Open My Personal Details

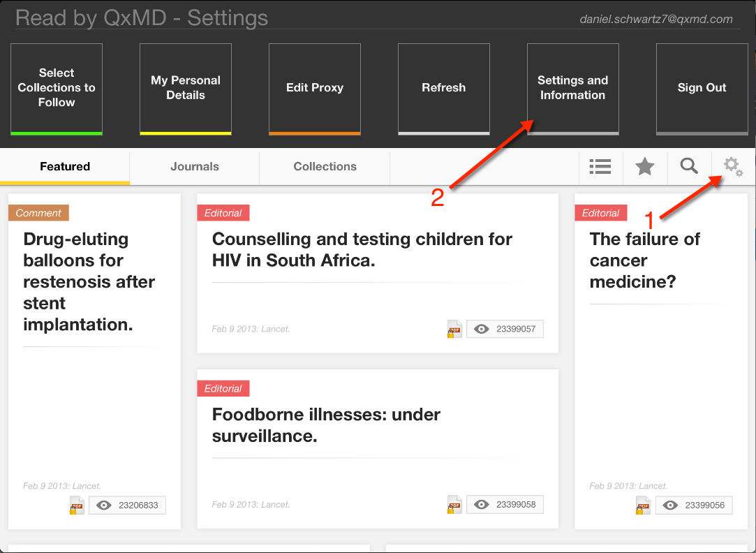point(186,88)
